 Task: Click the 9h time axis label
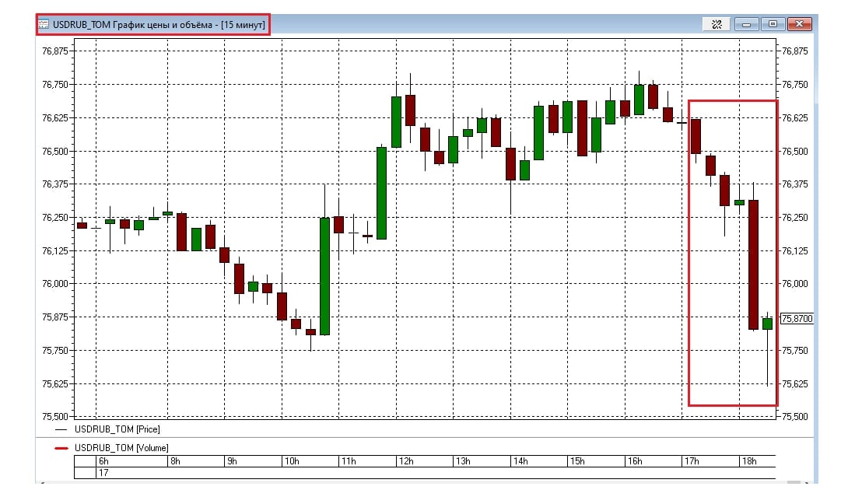tap(233, 461)
